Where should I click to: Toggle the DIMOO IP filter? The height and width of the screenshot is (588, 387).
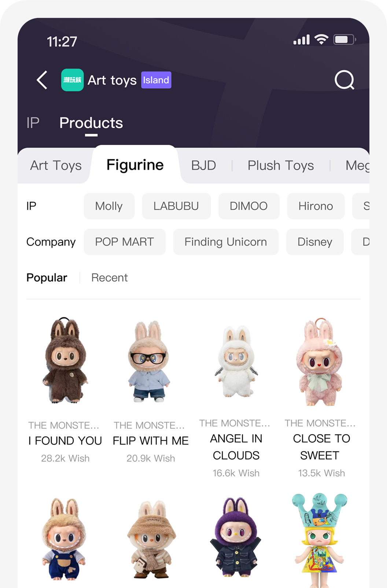[x=249, y=206]
